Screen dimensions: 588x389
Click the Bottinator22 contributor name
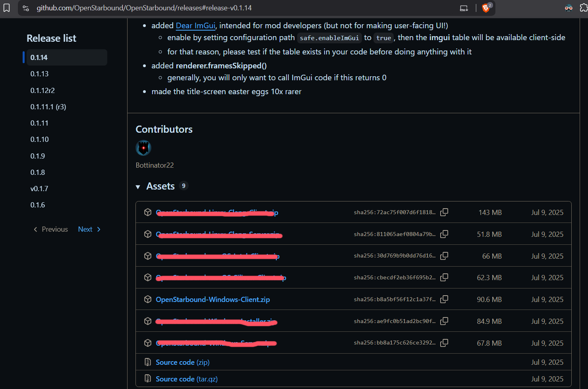point(155,165)
